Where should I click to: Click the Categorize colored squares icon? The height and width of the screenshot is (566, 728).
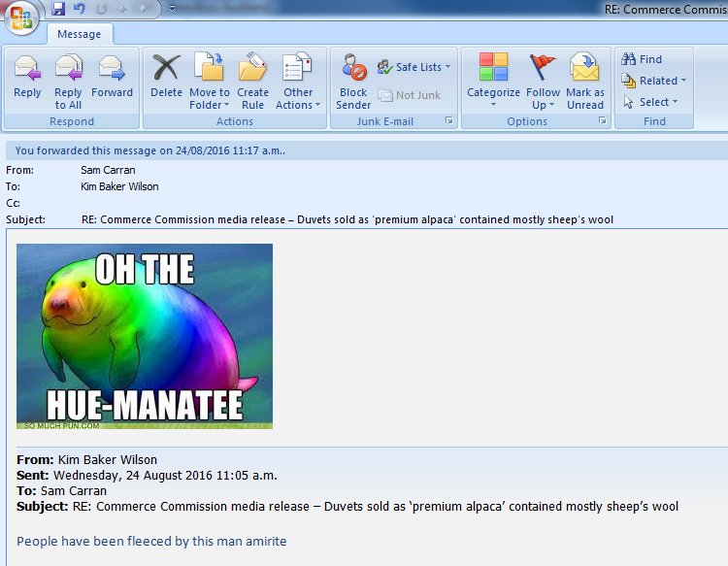click(x=493, y=66)
